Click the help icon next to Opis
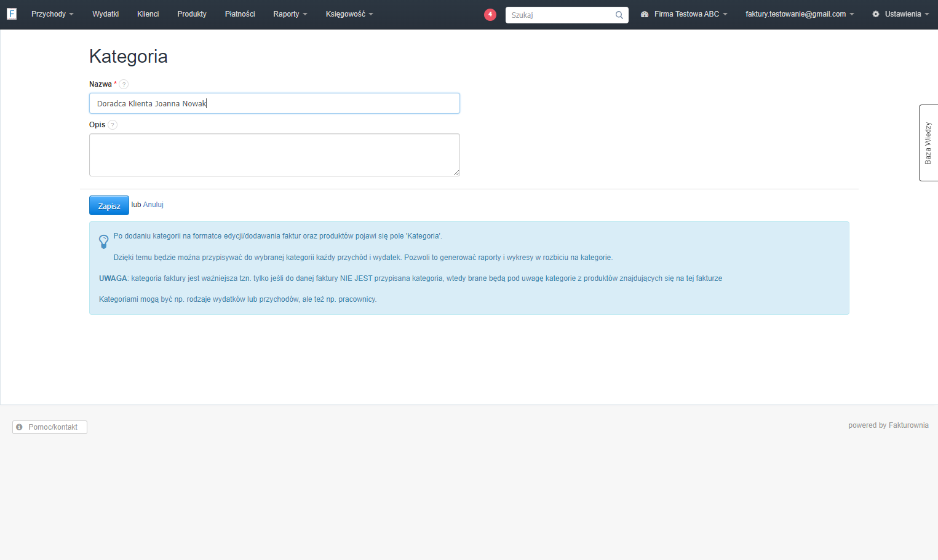938x560 pixels. tap(113, 125)
